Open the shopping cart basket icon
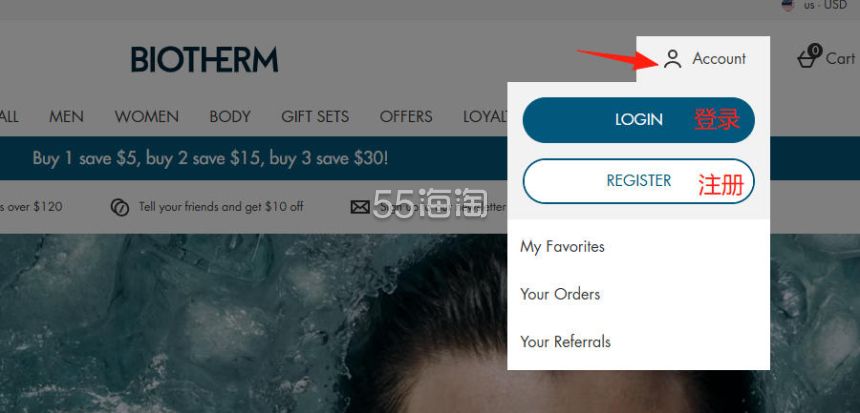Image resolution: width=860 pixels, height=413 pixels. [808, 56]
